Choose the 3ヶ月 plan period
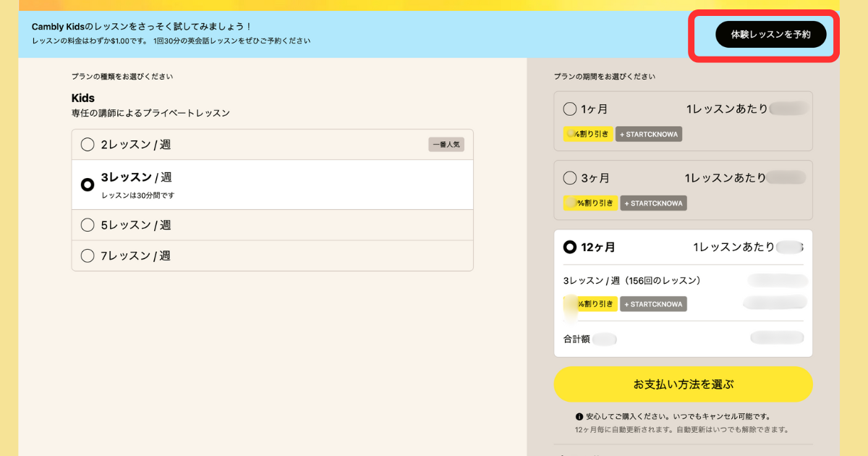 (x=570, y=178)
